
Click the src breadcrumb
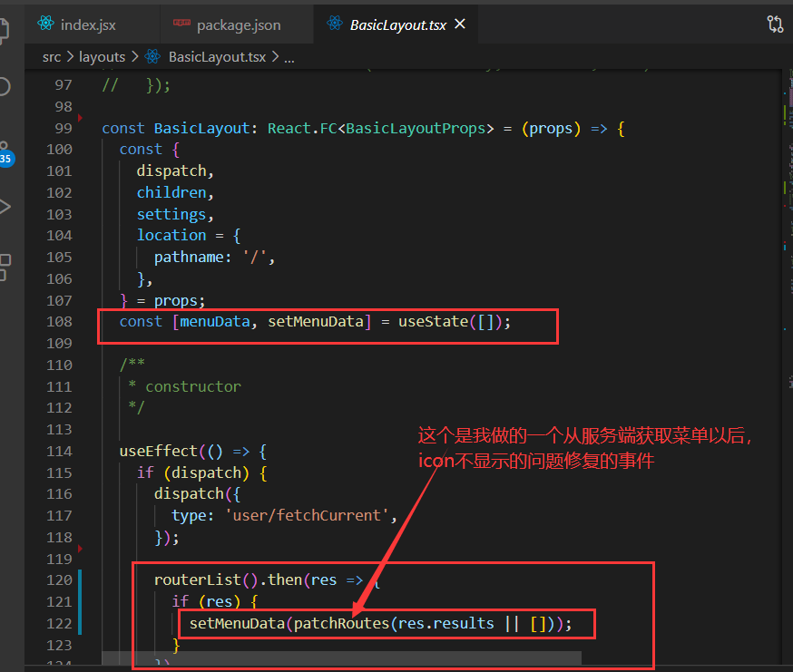(x=52, y=57)
